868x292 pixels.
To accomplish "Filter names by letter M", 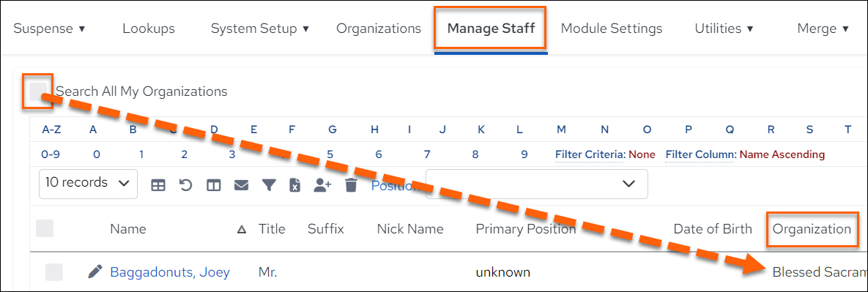I will point(561,130).
